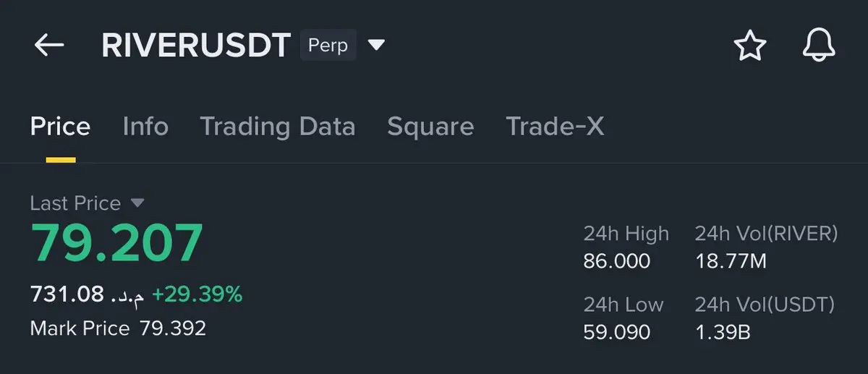
Task: Tap the back arrow icon
Action: click(49, 46)
